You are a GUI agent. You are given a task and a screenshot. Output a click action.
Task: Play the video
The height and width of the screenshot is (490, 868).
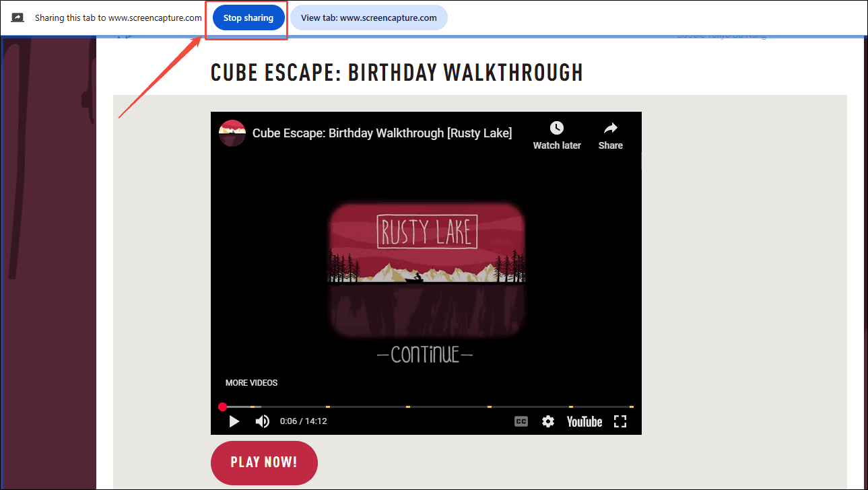pyautogui.click(x=234, y=421)
